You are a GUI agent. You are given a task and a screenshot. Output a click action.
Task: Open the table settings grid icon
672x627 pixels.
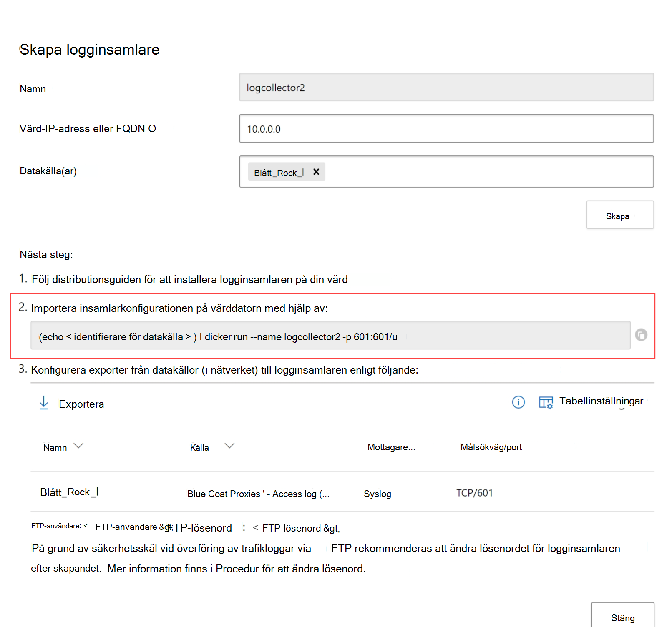(x=546, y=402)
